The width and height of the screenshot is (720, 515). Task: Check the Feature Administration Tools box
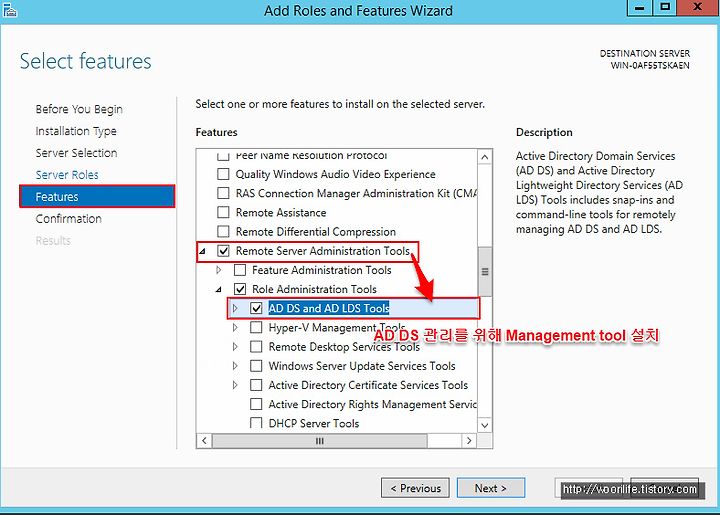click(x=240, y=270)
